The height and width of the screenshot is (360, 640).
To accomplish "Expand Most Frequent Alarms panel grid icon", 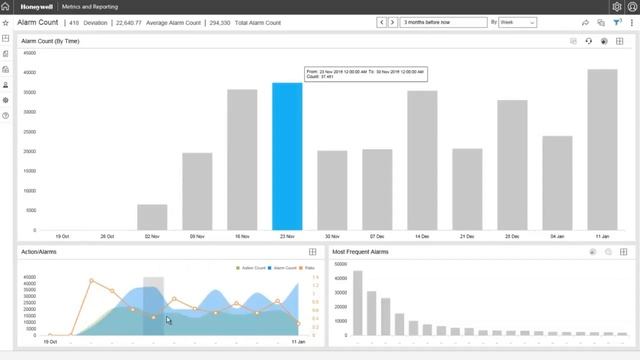I will 624,252.
